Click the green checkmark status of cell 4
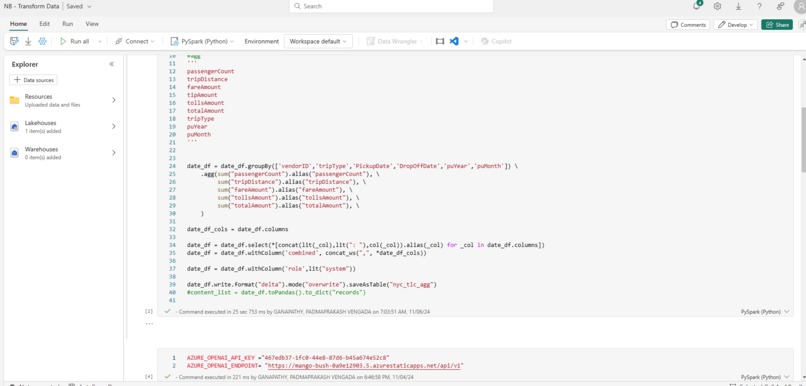 (x=167, y=377)
